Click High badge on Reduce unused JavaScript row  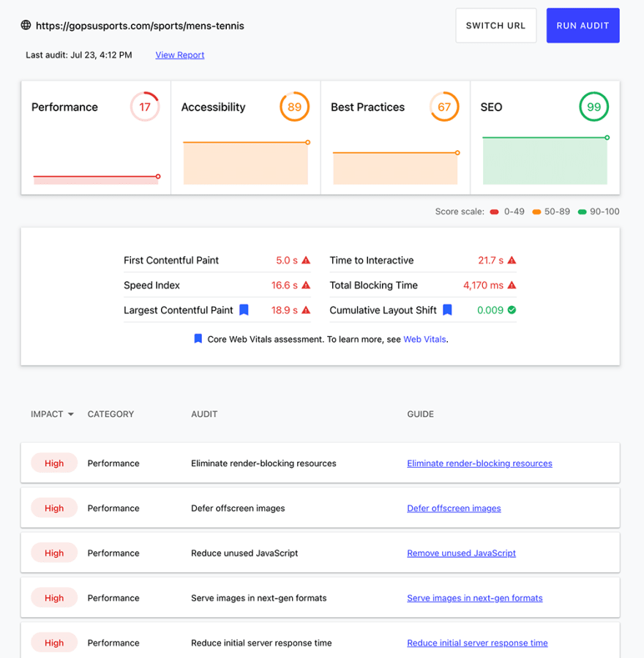click(54, 553)
